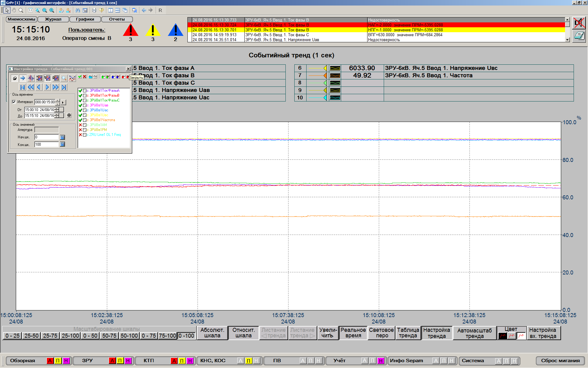The height and width of the screenshot is (368, 588).
Task: Click the Световое перо button
Action: tap(381, 333)
